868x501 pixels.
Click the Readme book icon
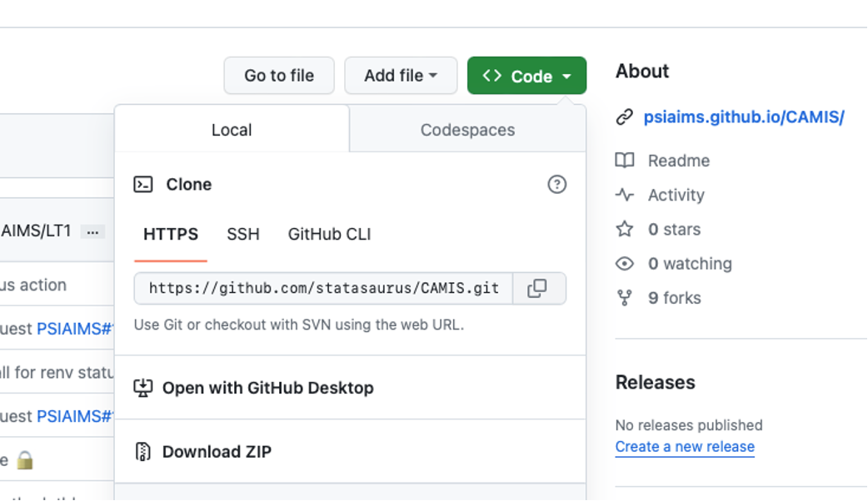(x=624, y=161)
